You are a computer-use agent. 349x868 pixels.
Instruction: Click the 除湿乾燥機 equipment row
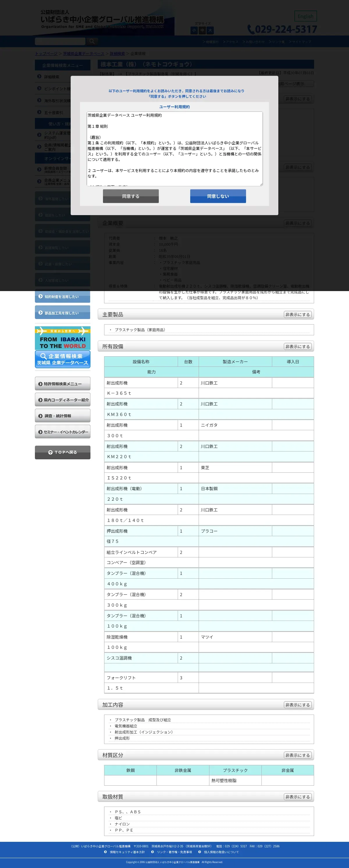tap(209, 637)
